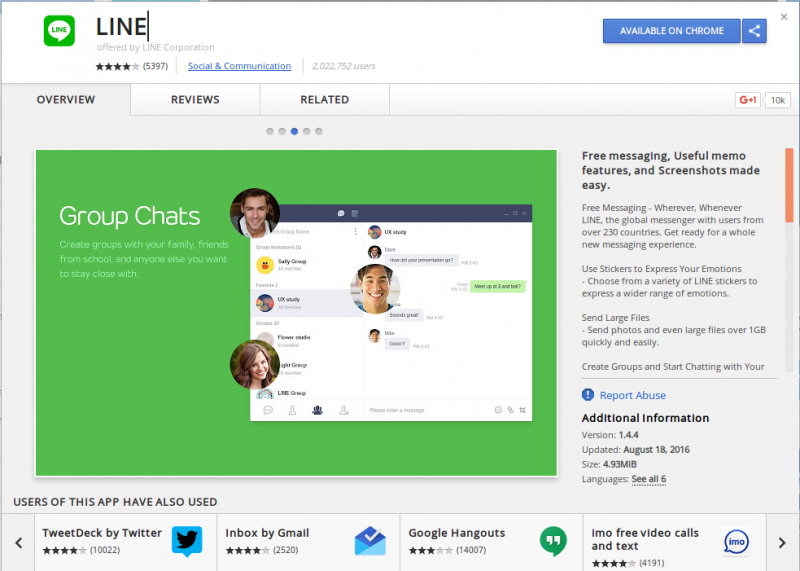Open the TweetDeck by Twitter title
This screenshot has height=571, width=800.
click(102, 533)
